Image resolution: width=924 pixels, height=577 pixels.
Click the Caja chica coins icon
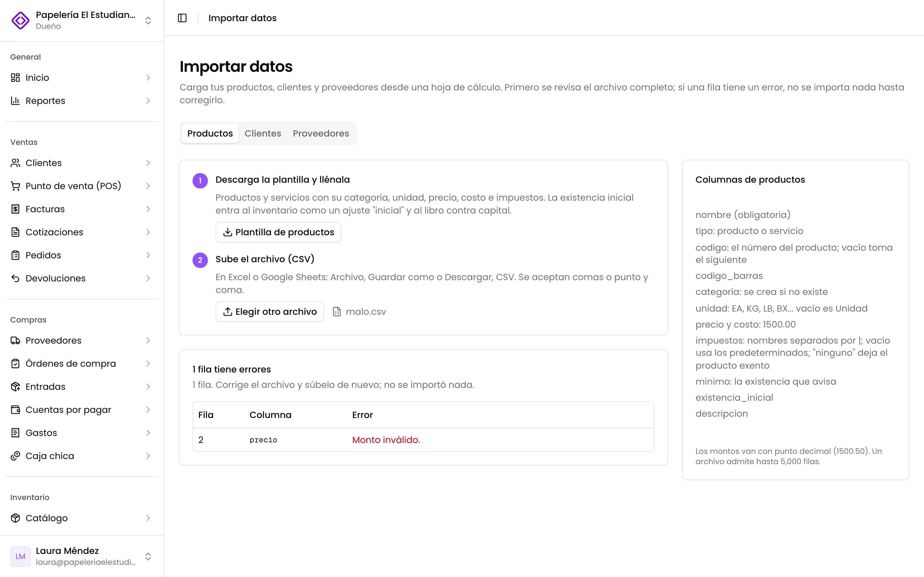(15, 456)
